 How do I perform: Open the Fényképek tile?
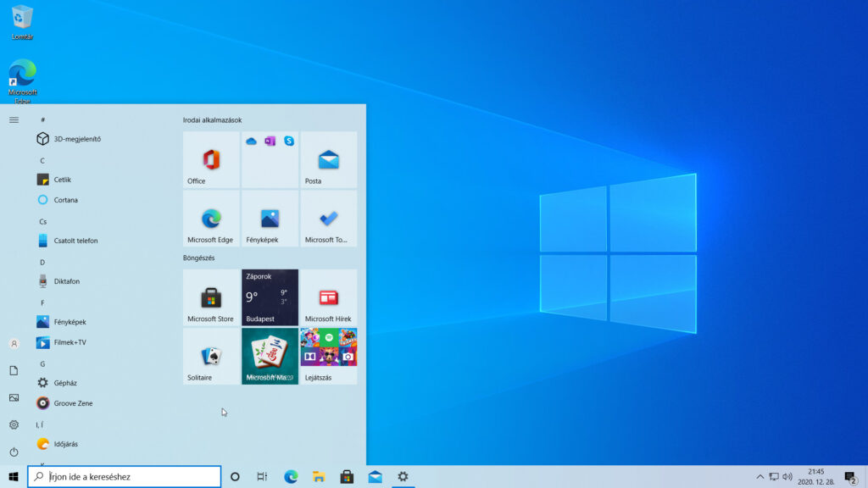(x=270, y=219)
